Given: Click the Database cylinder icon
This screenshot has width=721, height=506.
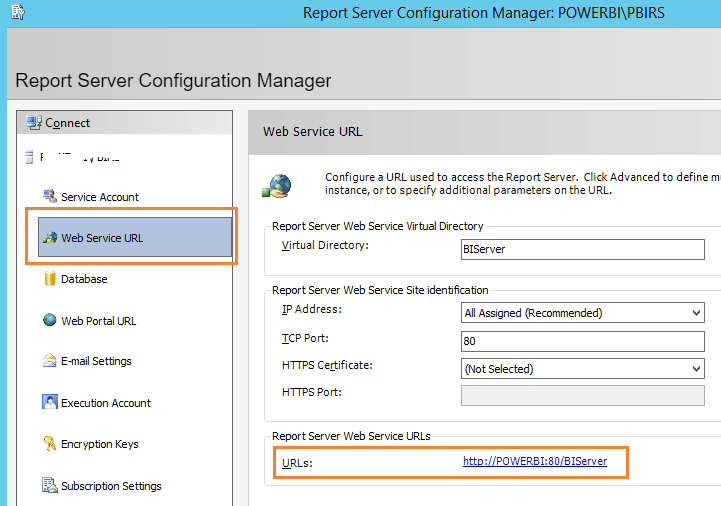Looking at the screenshot, I should [50, 278].
